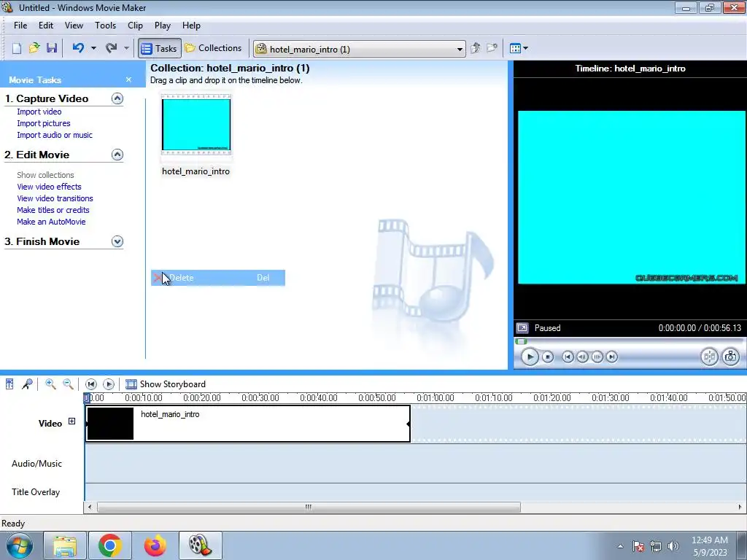
Task: Open the redo history dropdown arrow
Action: pos(126,48)
